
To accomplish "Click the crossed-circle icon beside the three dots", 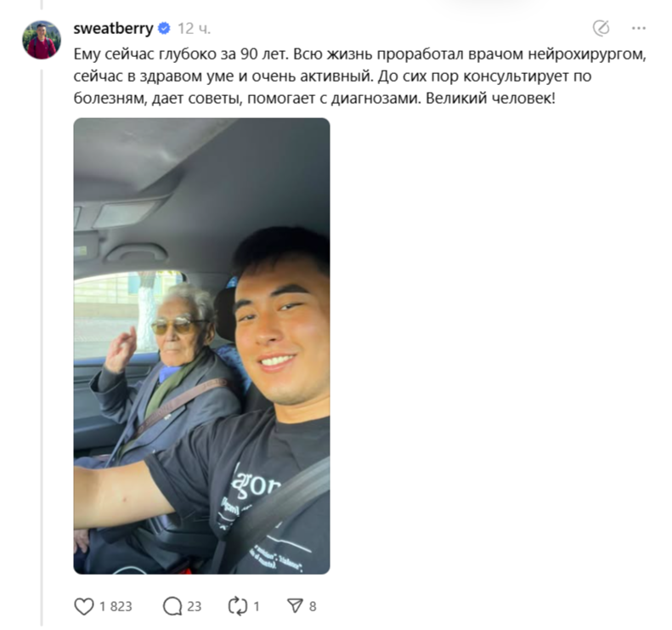I will coord(601,28).
